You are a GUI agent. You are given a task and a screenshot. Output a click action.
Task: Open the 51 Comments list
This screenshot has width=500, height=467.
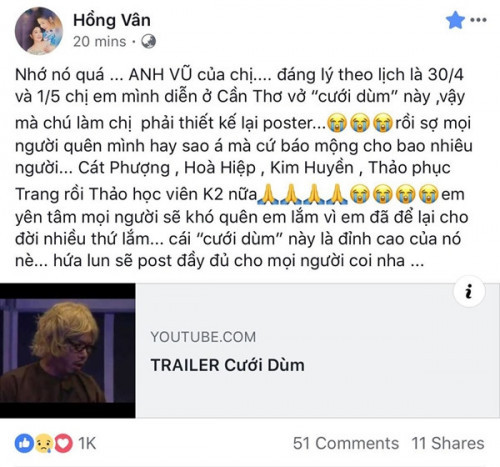pos(346,443)
